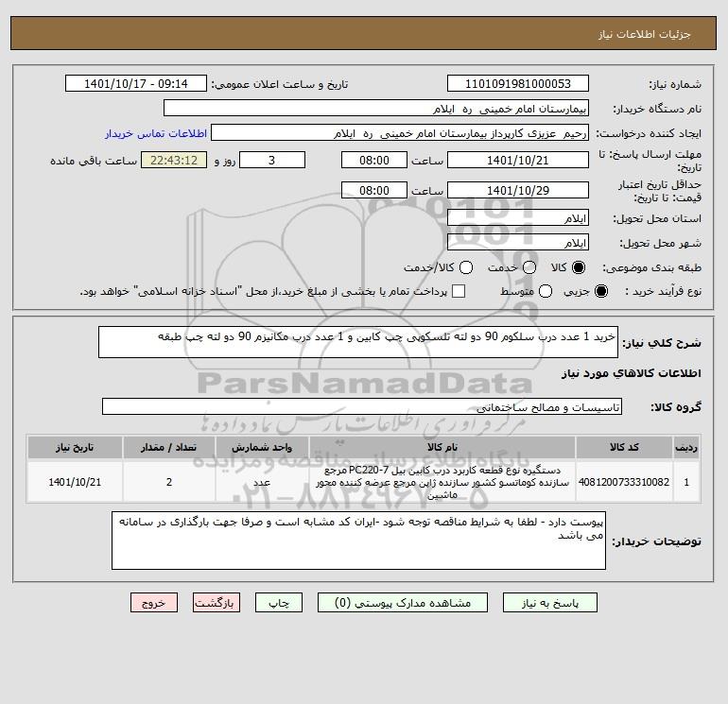This screenshot has width=728, height=704.
Task: Click the چاپ print button
Action: point(279,603)
